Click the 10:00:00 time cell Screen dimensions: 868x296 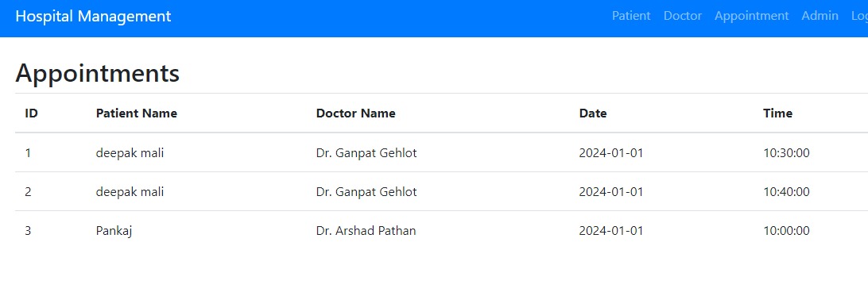coord(786,231)
